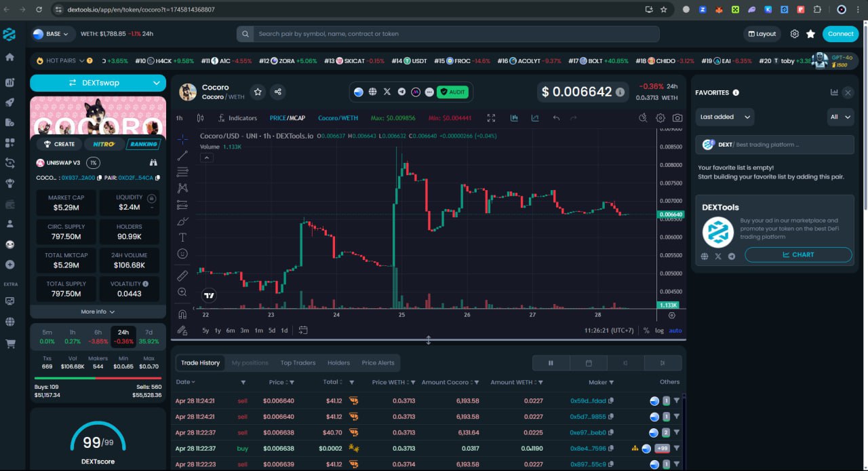Open chart candle style selector
The width and height of the screenshot is (868, 471).
(x=200, y=118)
